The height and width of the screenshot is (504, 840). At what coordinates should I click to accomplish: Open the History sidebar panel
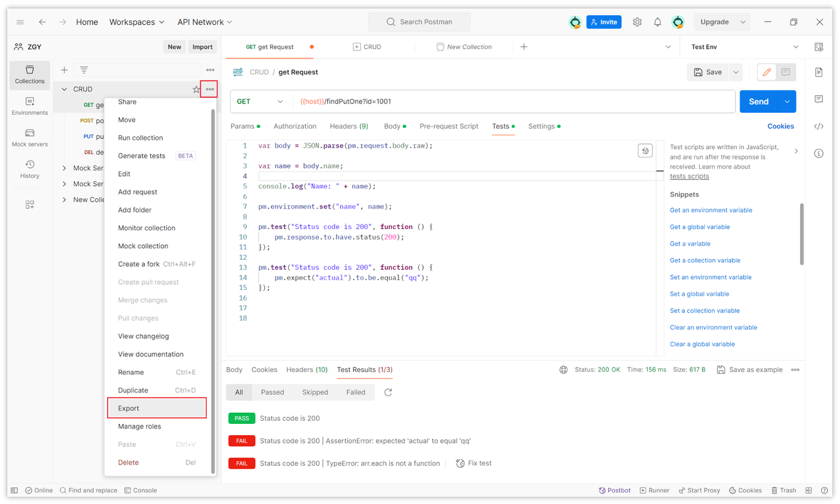point(30,169)
